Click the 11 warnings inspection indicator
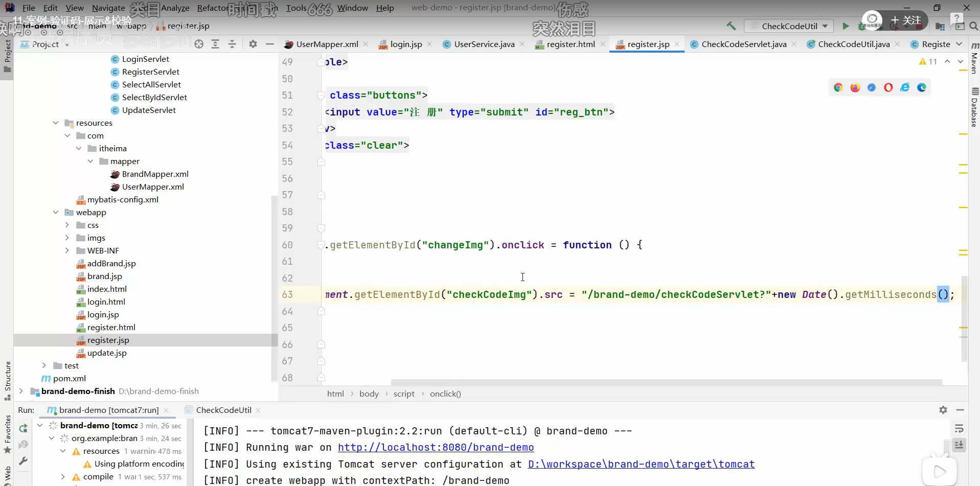This screenshot has height=486, width=980. point(928,61)
